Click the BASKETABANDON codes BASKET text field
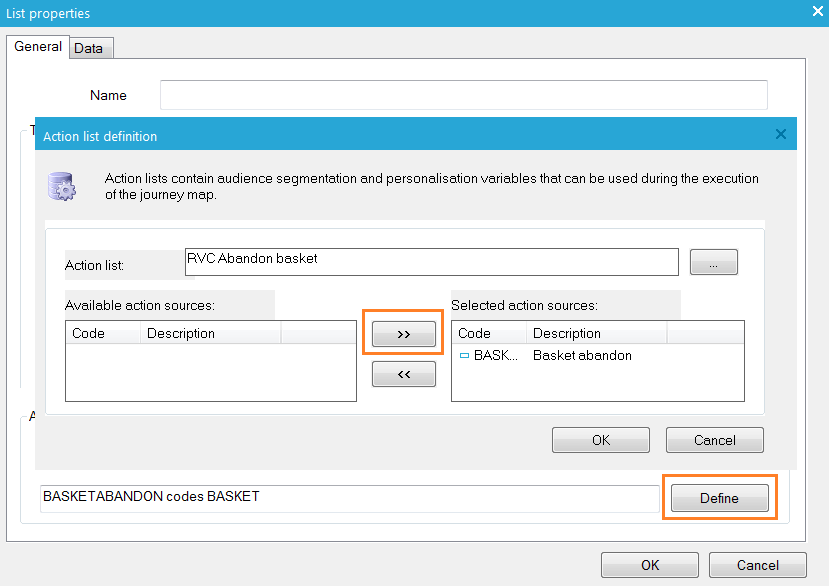Screen dimensions: 830x586 (x=350, y=497)
